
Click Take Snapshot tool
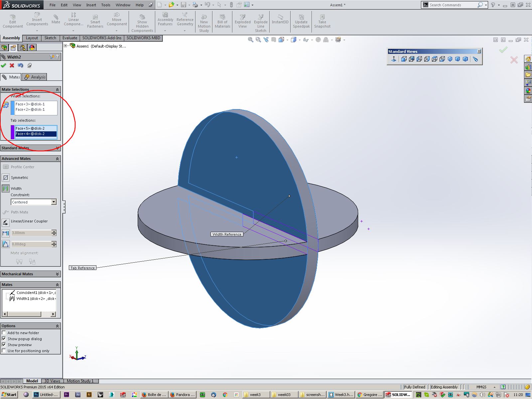tap(322, 21)
